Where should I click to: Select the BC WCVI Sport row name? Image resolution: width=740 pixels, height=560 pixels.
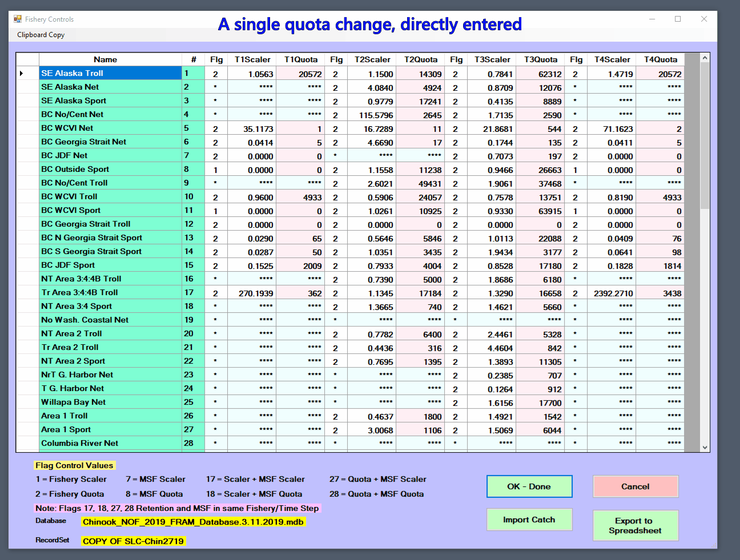point(110,210)
